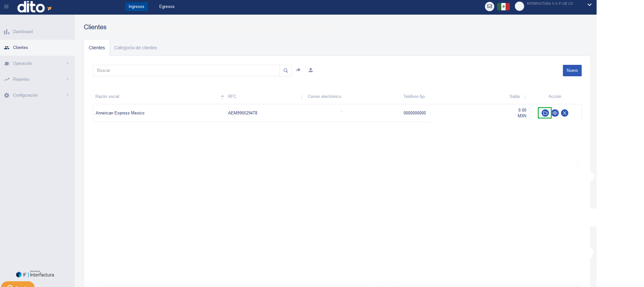Click Correo electrónico column header
The width and height of the screenshot is (644, 287).
[324, 97]
